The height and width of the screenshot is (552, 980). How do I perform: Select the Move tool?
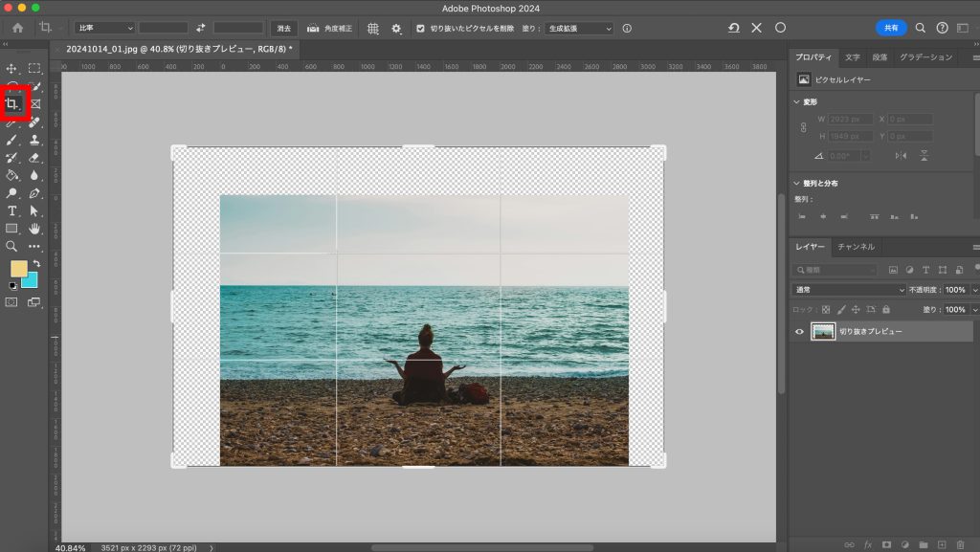(x=12, y=69)
